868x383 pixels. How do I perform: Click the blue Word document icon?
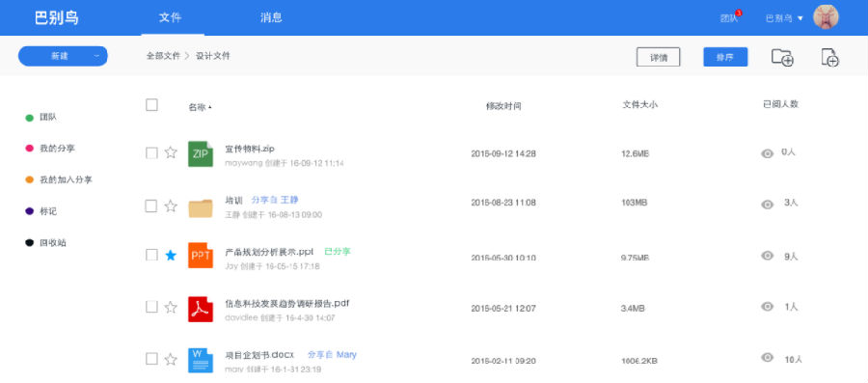pos(201,360)
